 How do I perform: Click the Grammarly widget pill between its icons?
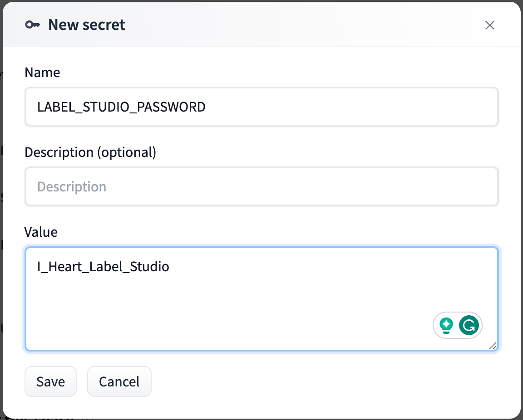point(456,325)
